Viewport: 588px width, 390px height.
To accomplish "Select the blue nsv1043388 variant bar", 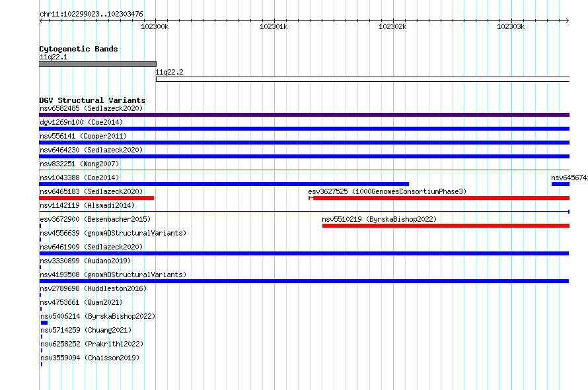I will 224,184.
